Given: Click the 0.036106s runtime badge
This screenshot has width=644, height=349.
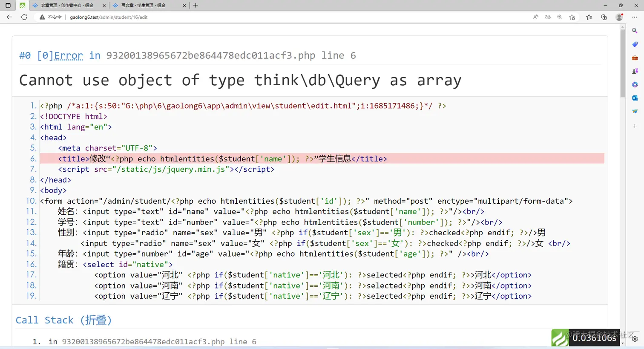Looking at the screenshot, I should point(594,338).
